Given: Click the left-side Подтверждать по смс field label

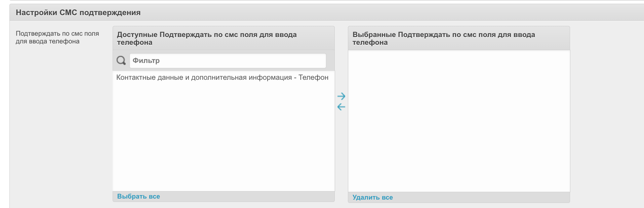Looking at the screenshot, I should tap(57, 37).
